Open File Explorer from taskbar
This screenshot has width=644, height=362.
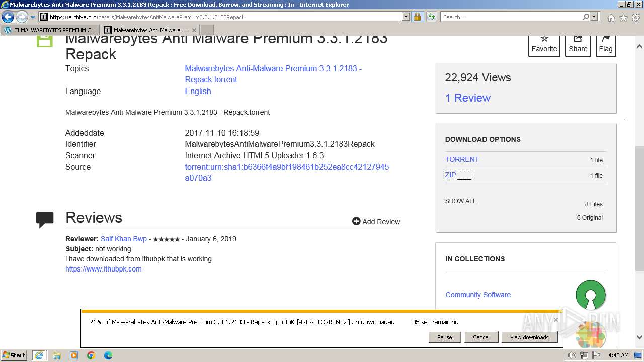coord(57,355)
